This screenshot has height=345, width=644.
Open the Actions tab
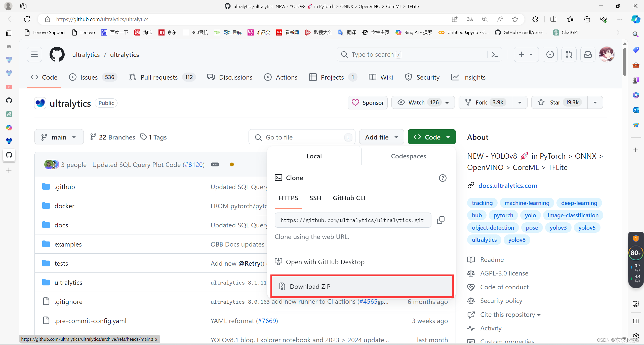281,77
